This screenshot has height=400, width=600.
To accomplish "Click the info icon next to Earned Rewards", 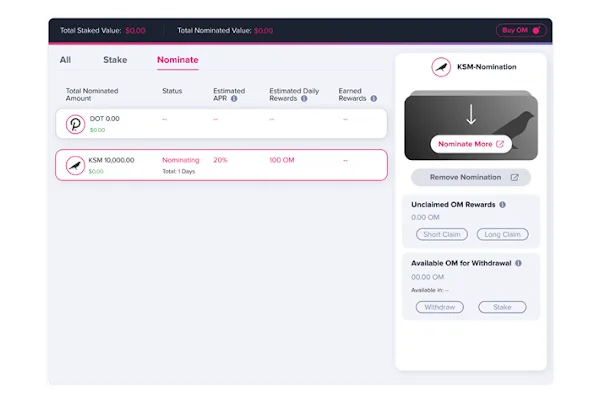I will 373,99.
